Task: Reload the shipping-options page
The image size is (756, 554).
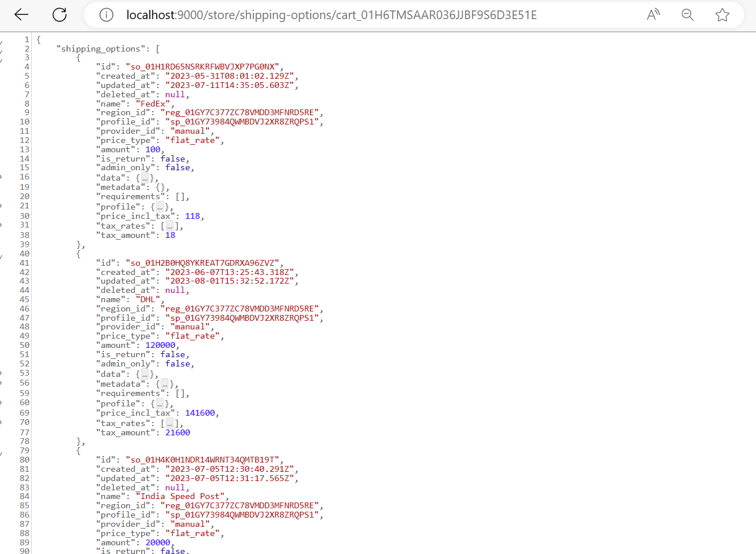Action: point(59,14)
